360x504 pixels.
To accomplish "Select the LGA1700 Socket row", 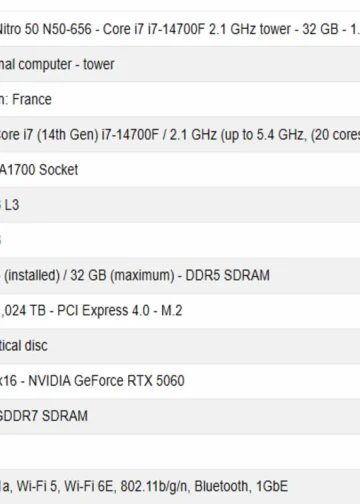I will pos(180,170).
